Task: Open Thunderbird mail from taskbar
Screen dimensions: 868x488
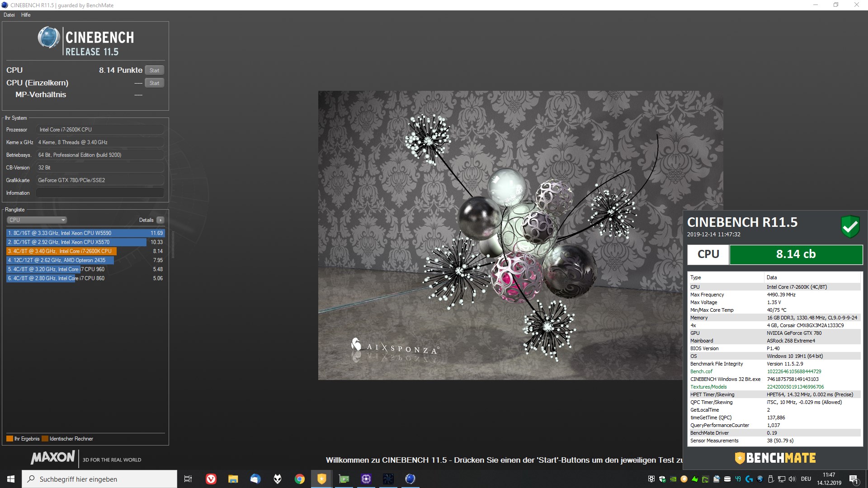Action: coord(255,479)
